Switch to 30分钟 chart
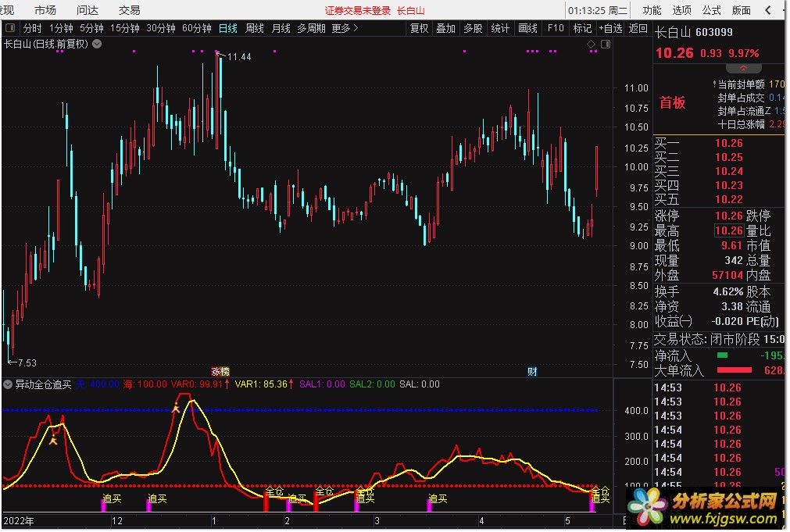The width and height of the screenshot is (790, 532). coord(161,28)
